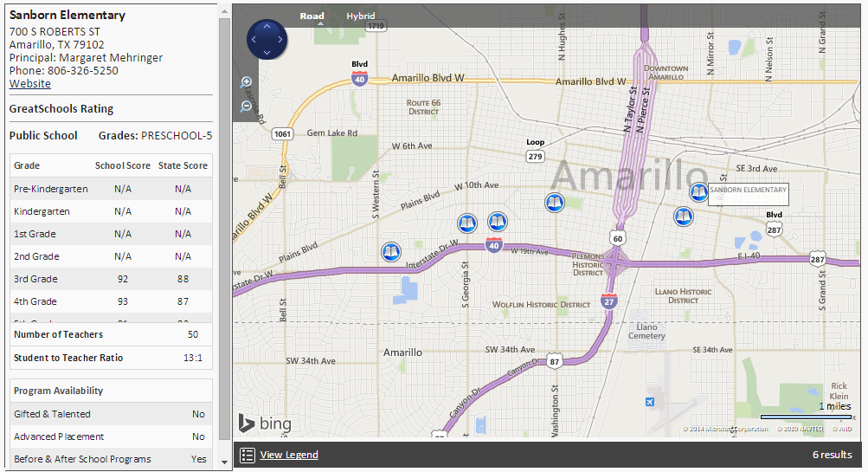Click the 1061 road shield
The image size is (868, 472).
[x=282, y=133]
